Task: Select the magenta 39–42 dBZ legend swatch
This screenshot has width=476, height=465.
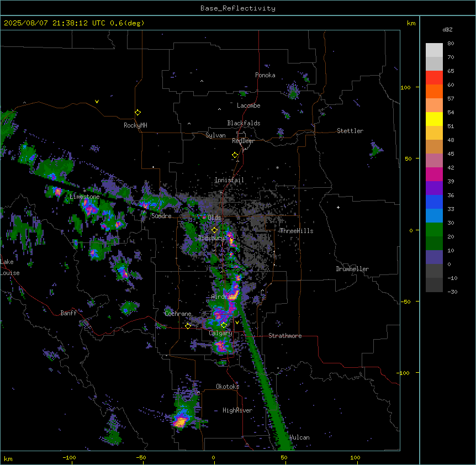Action: coord(434,174)
